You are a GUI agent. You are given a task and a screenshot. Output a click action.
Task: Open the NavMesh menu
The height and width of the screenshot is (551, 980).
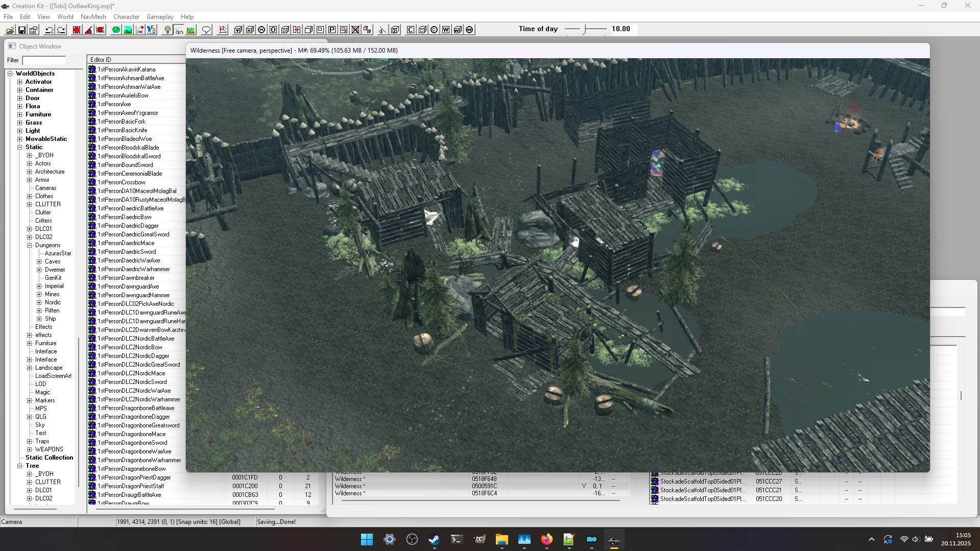pyautogui.click(x=93, y=17)
